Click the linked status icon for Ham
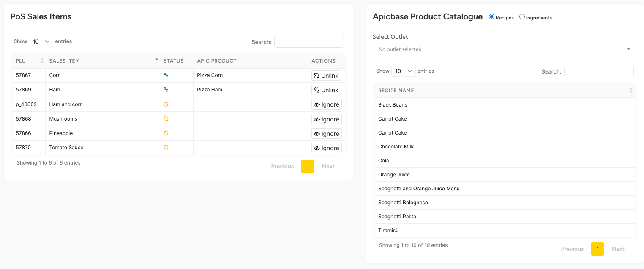Viewport: 644px width, 269px height. pyautogui.click(x=166, y=90)
